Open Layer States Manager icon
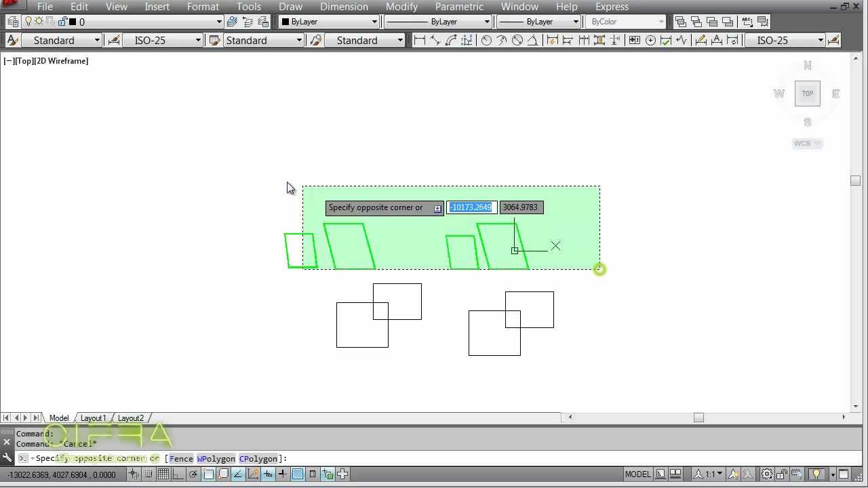Image resolution: width=868 pixels, height=488 pixels. click(263, 22)
